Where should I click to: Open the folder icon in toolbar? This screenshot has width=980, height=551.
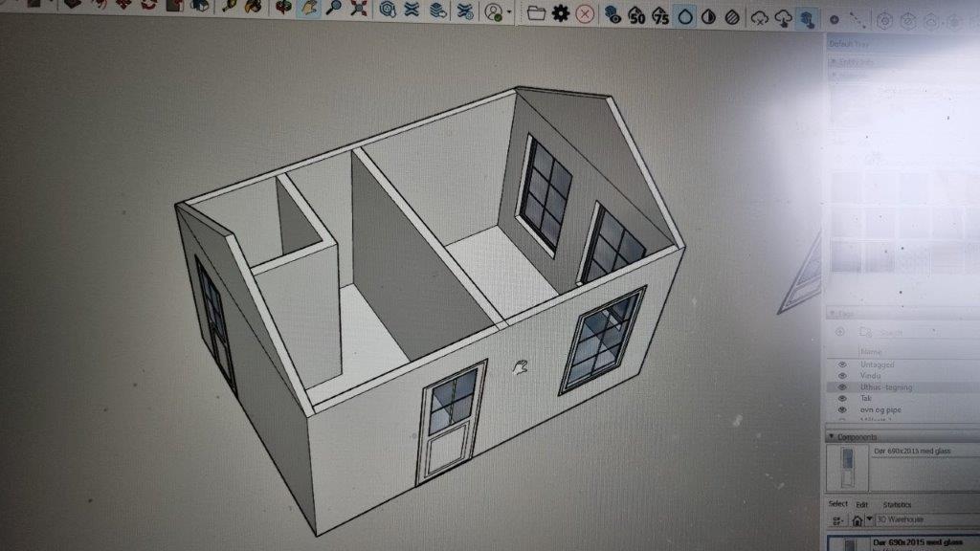(536, 13)
